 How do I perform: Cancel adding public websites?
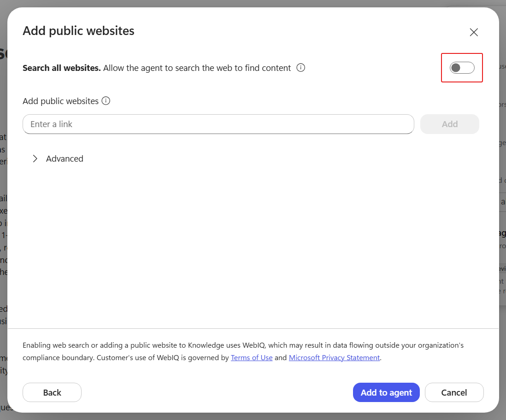point(454,392)
